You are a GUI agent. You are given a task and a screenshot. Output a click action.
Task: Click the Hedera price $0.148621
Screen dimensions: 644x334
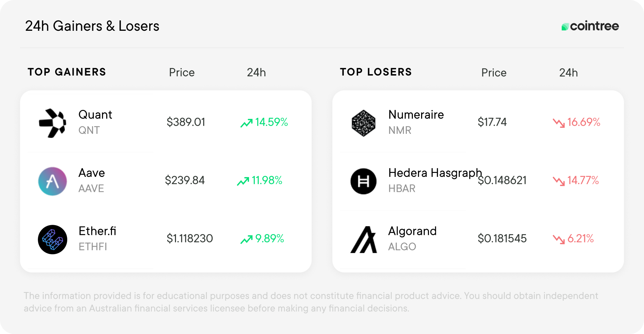click(x=502, y=180)
